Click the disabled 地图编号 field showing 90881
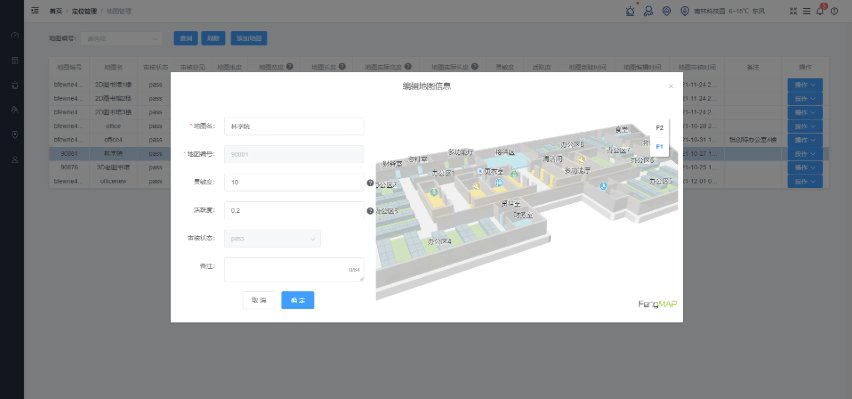 point(294,154)
